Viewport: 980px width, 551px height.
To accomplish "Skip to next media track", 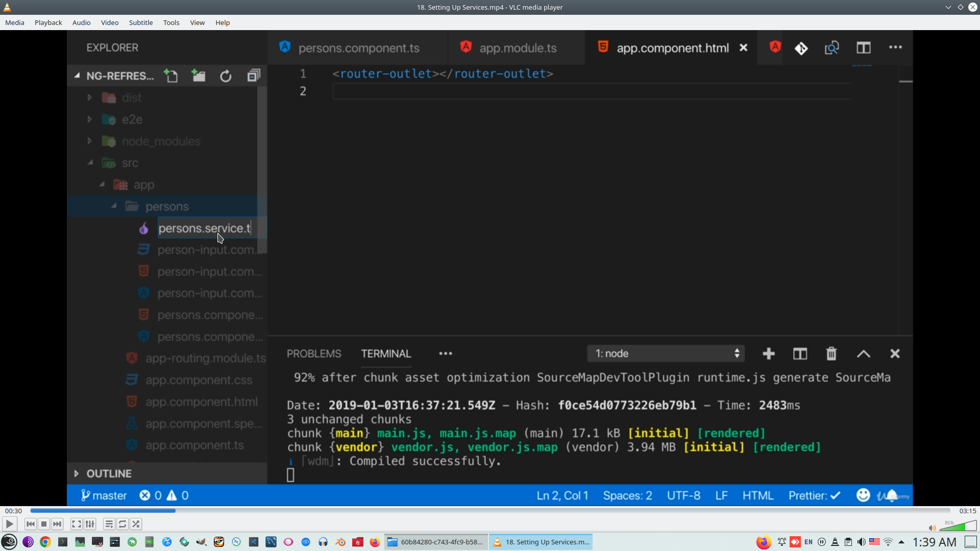I will [57, 524].
